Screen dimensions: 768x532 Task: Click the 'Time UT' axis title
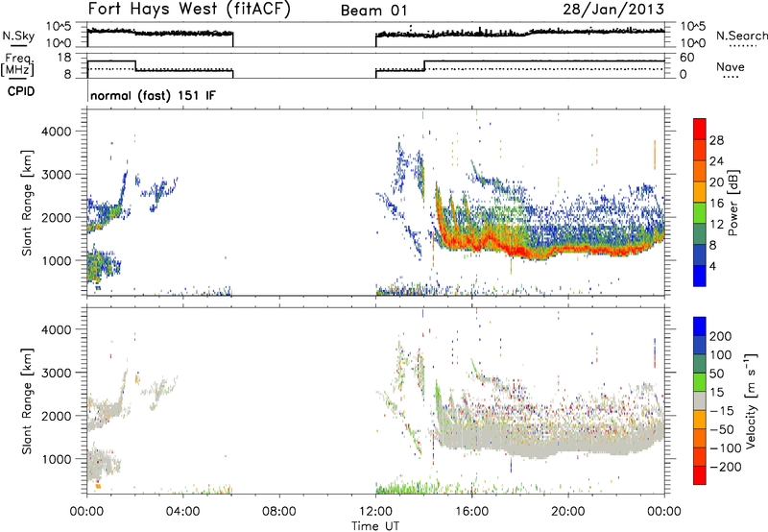375,526
